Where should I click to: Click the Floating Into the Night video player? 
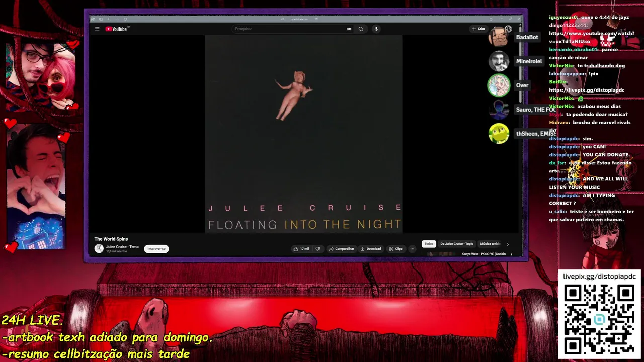(x=304, y=134)
